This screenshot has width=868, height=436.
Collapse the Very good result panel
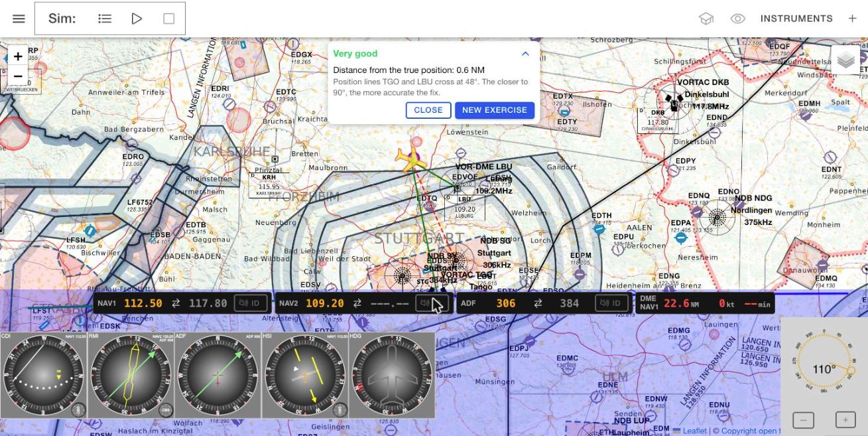[525, 54]
